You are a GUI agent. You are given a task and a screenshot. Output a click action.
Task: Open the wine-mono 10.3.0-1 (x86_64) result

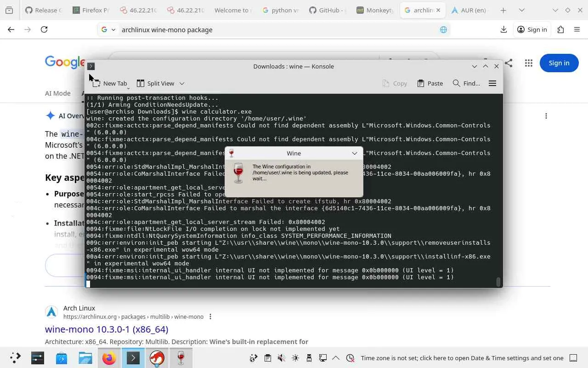pyautogui.click(x=107, y=329)
